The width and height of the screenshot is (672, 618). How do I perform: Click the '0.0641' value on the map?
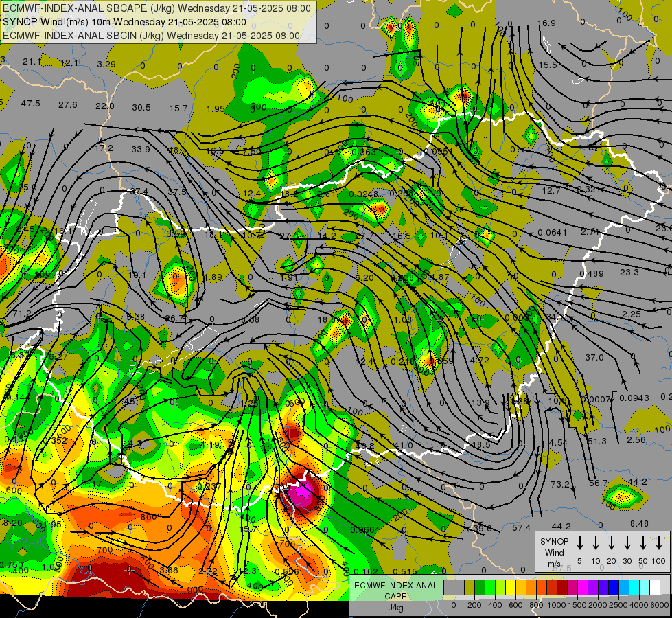pos(552,233)
